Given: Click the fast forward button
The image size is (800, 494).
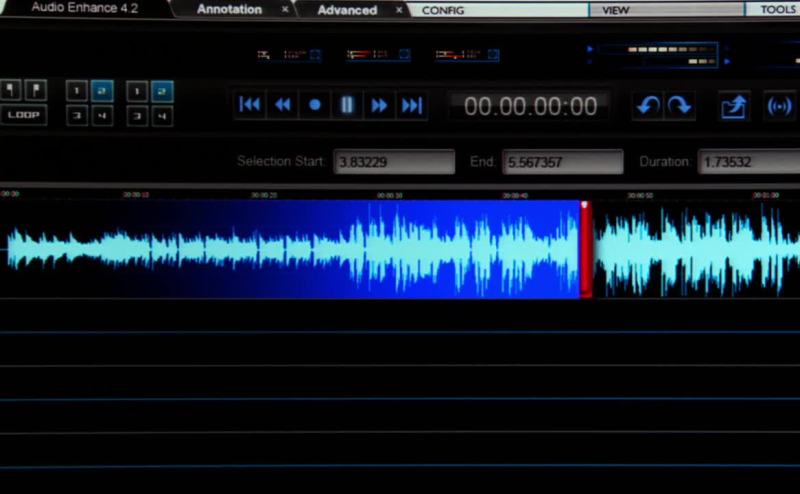Looking at the screenshot, I should 379,105.
